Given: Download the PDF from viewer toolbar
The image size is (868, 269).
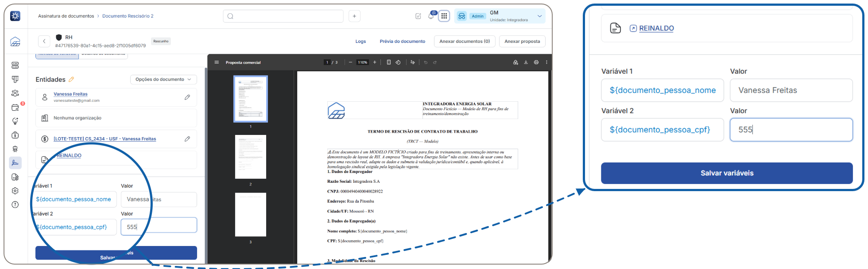Looking at the screenshot, I should (x=526, y=62).
